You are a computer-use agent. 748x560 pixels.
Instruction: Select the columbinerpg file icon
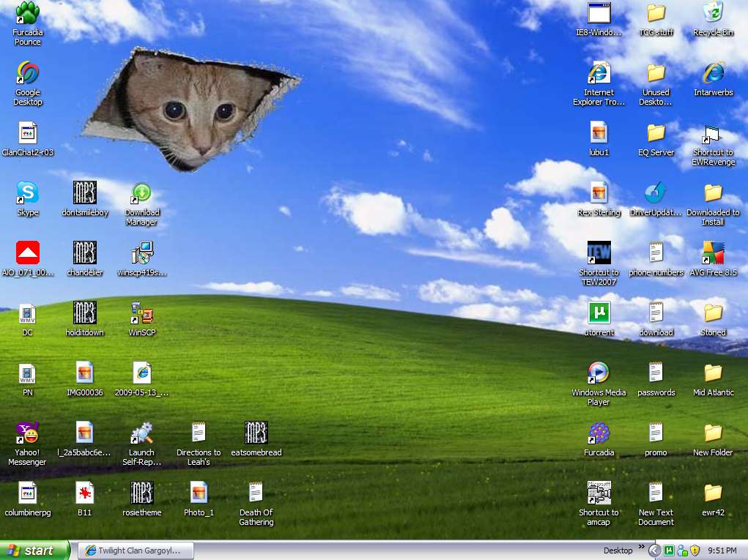click(28, 494)
